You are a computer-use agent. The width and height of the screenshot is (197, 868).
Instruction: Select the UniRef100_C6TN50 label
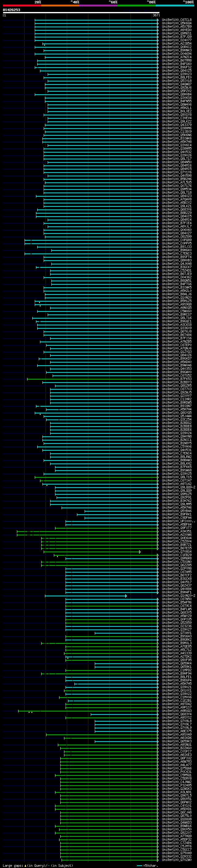click(177, 599)
